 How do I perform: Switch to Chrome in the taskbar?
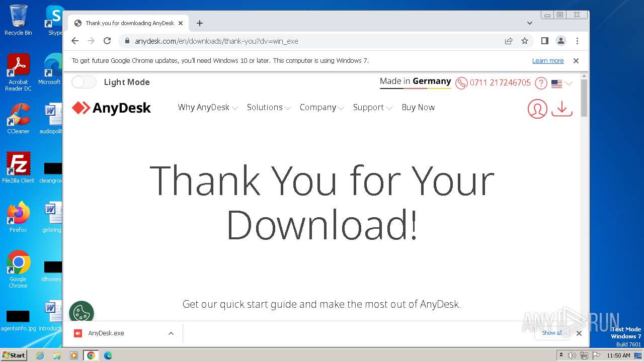(91, 355)
